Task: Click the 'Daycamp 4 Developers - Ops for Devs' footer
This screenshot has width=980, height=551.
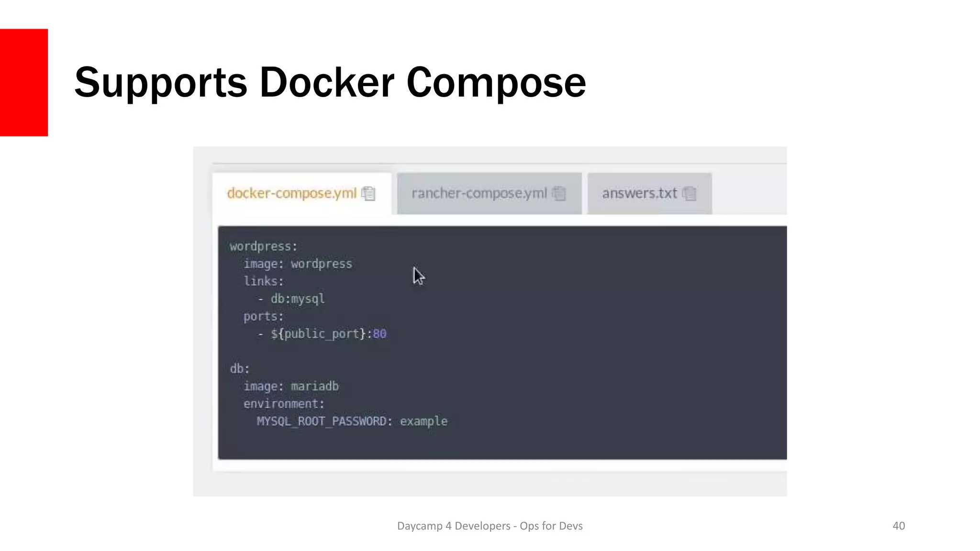Action: [x=490, y=526]
